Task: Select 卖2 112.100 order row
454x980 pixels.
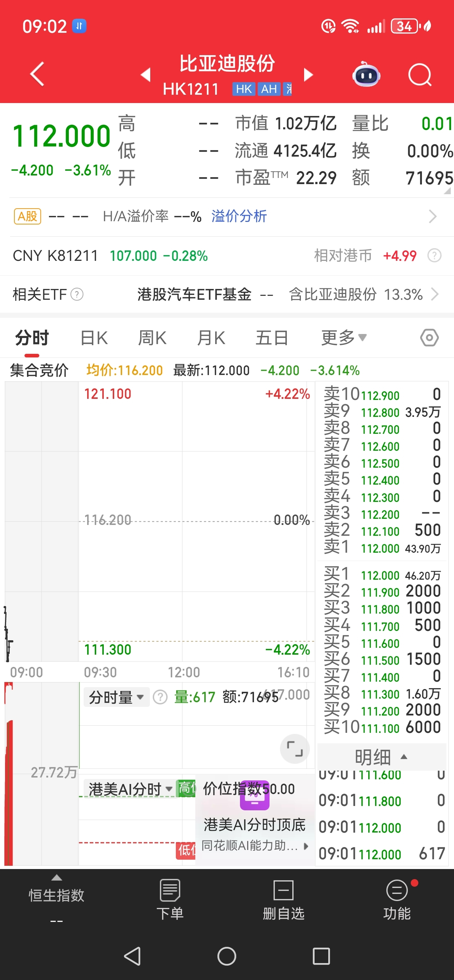Action: 382,531
